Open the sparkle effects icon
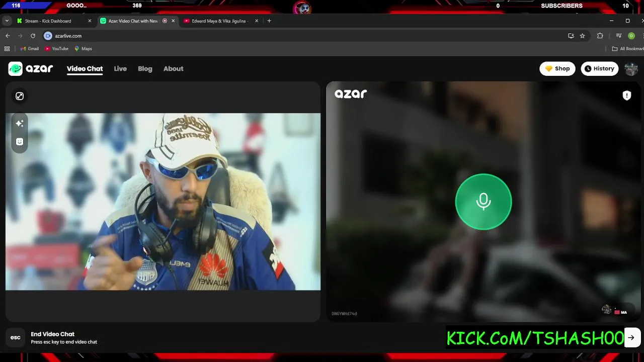The width and height of the screenshot is (644, 362). [20, 123]
